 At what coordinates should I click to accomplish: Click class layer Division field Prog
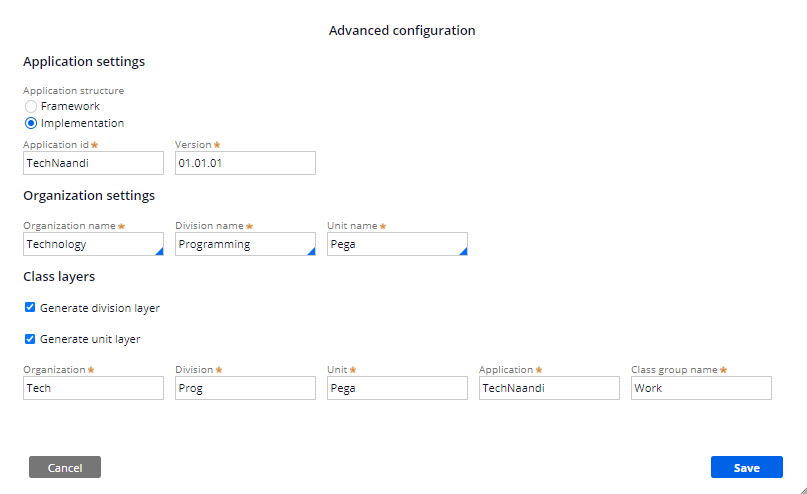(x=245, y=388)
